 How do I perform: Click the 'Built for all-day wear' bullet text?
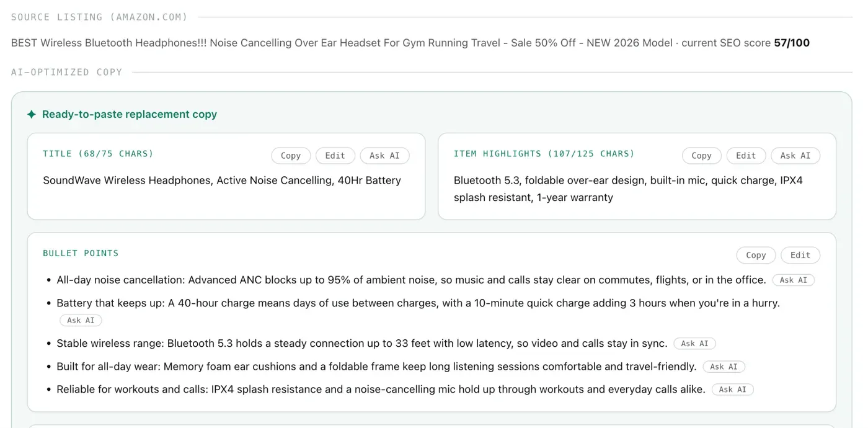coord(376,367)
